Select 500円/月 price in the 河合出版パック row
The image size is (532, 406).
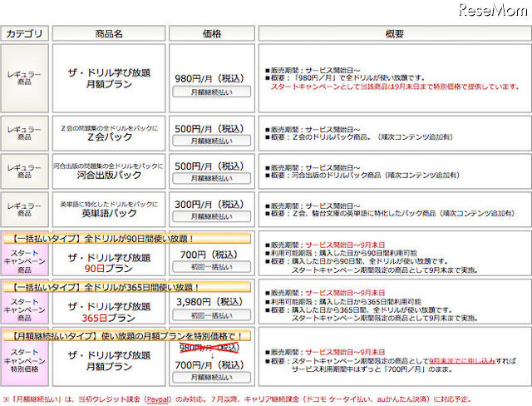coord(209,166)
